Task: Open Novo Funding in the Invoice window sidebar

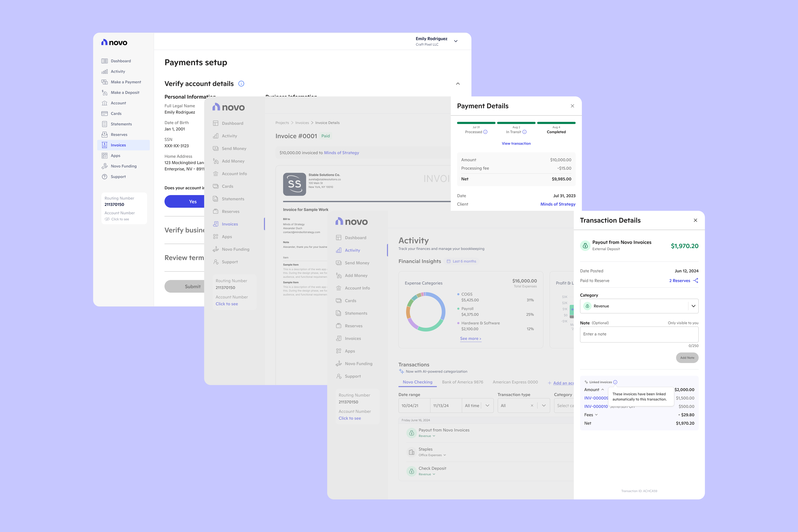Action: pyautogui.click(x=231, y=249)
